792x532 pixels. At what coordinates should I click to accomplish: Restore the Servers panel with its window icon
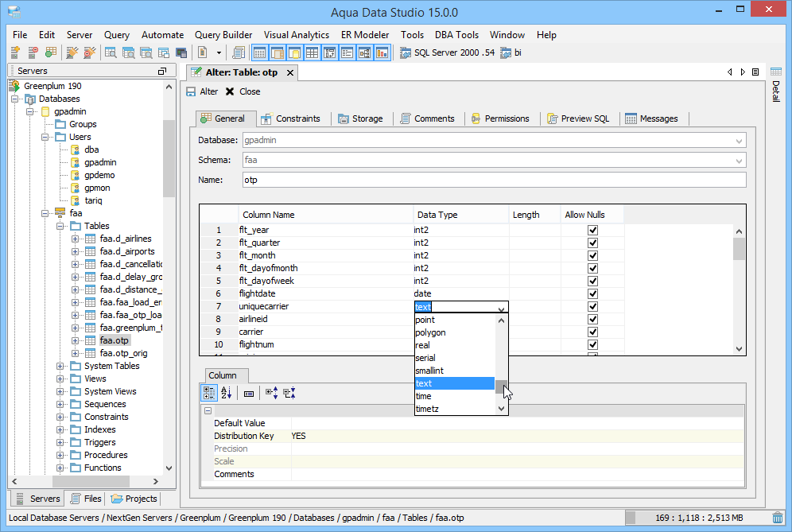click(x=162, y=72)
